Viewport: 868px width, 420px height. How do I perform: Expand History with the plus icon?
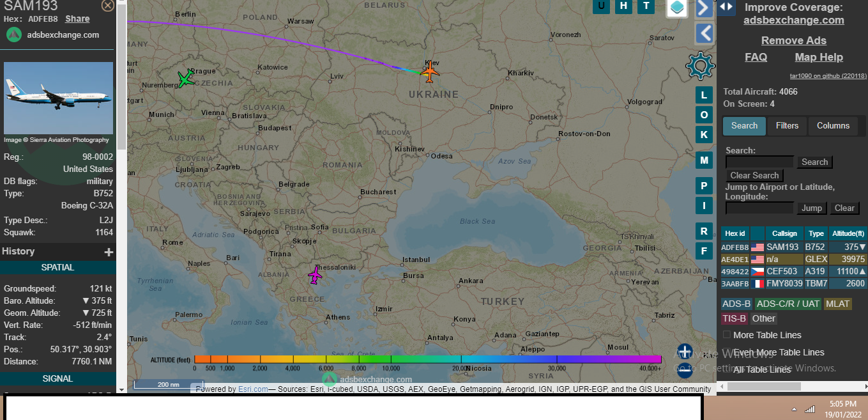[x=109, y=252]
